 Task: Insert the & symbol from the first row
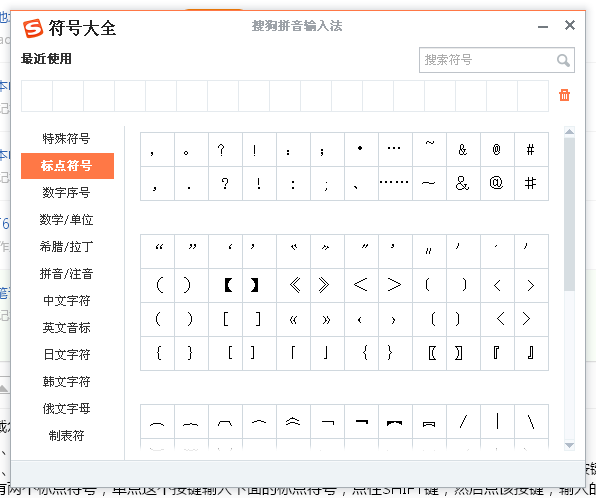point(463,149)
